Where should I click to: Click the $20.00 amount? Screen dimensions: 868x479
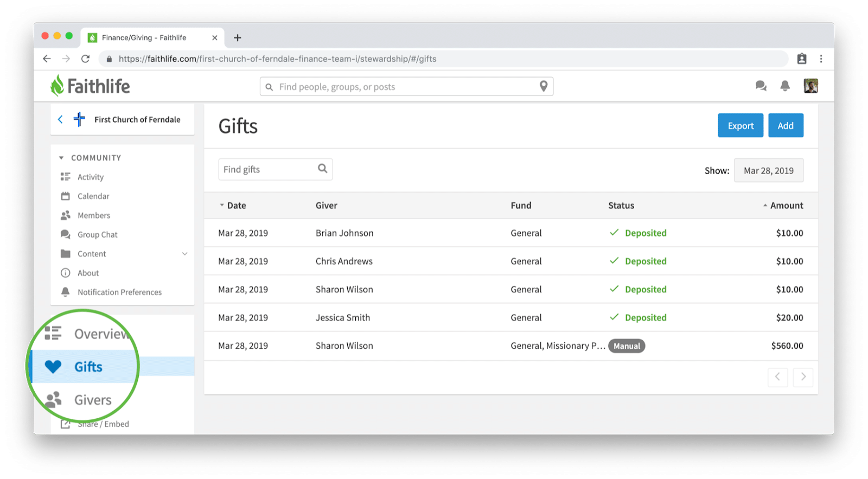(x=789, y=317)
